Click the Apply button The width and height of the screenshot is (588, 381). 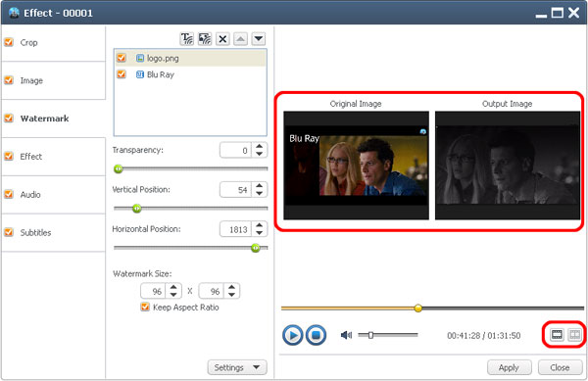(510, 367)
